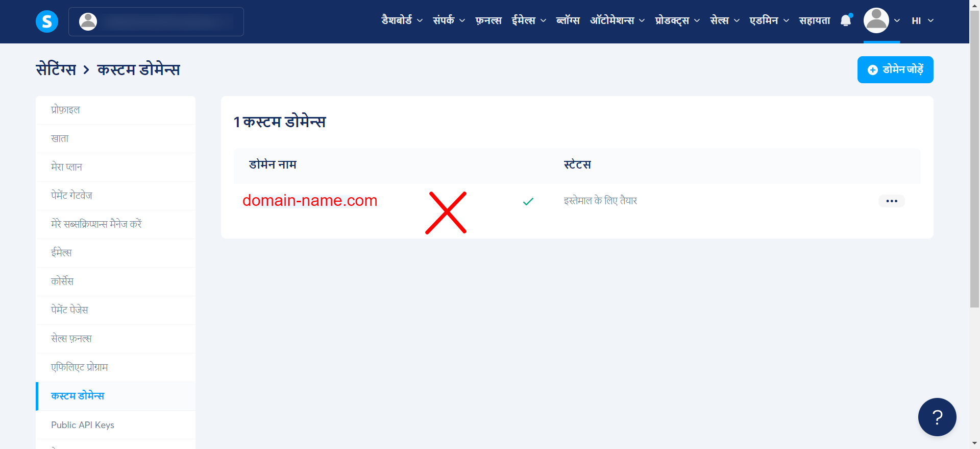Click the green check status icon
Viewport: 980px width, 449px height.
point(528,201)
